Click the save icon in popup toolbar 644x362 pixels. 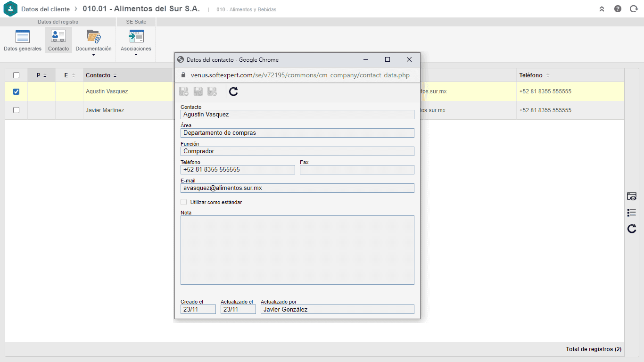tap(198, 91)
